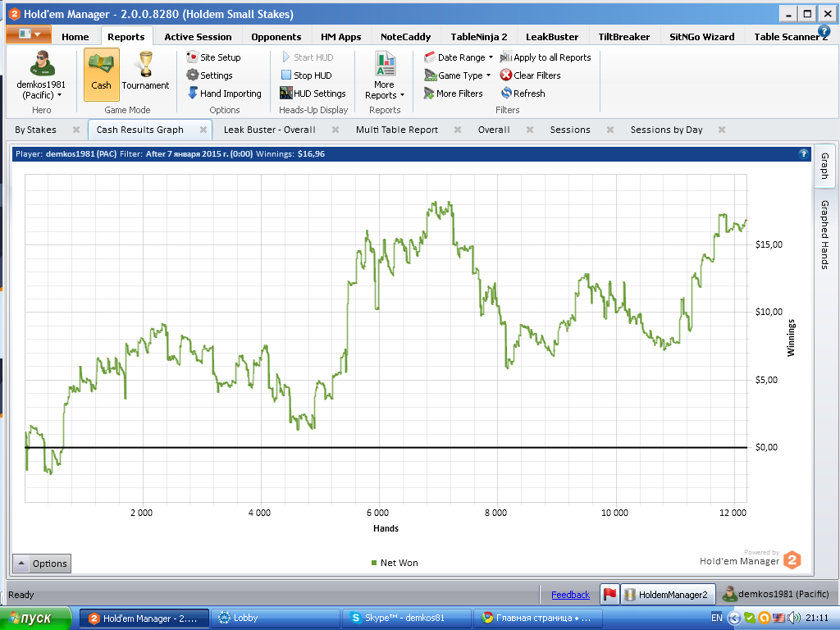Open the TableNinja 2 tab
The image size is (840, 630).
(x=478, y=36)
